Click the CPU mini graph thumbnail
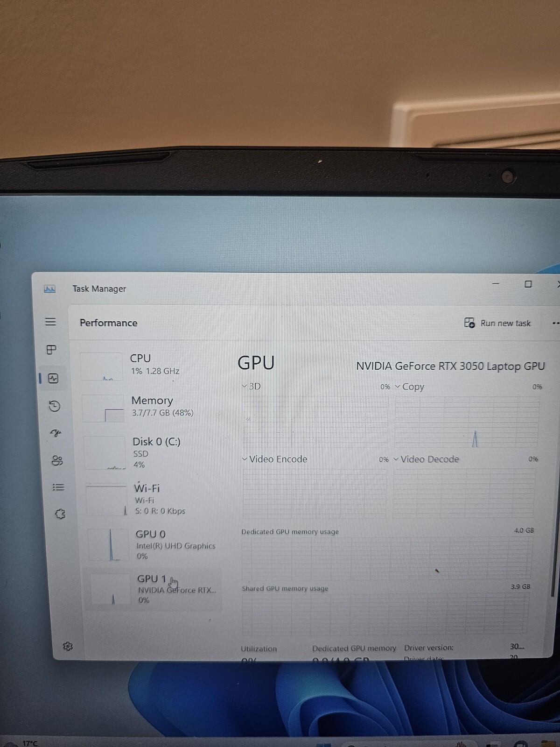 pos(102,367)
